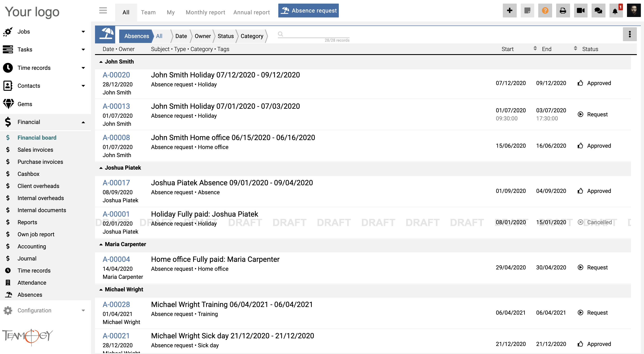The image size is (644, 354).
Task: Toggle the Status filter option
Action: pos(225,36)
